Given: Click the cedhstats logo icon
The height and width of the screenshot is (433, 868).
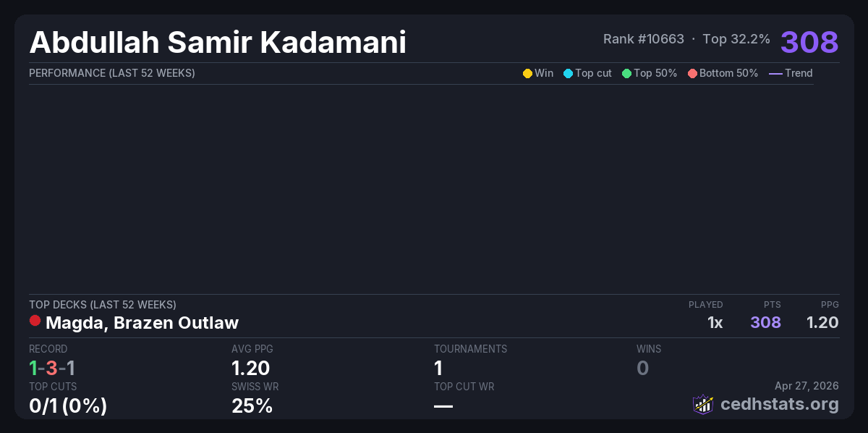Looking at the screenshot, I should 703,404.
